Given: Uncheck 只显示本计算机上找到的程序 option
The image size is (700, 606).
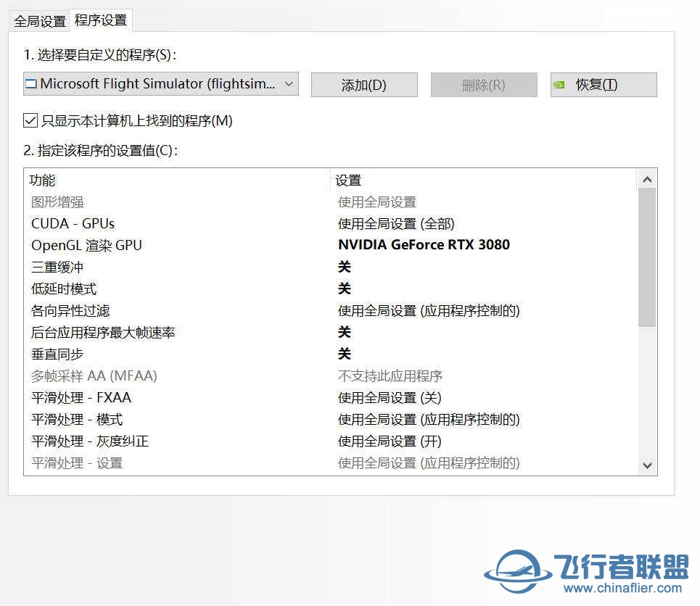Looking at the screenshot, I should tap(30, 120).
